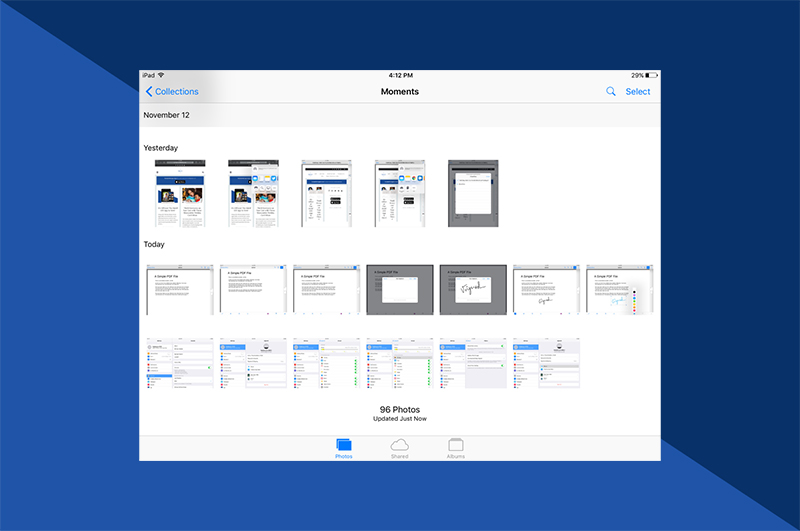Tap the 4:12 PM clock

coord(401,75)
